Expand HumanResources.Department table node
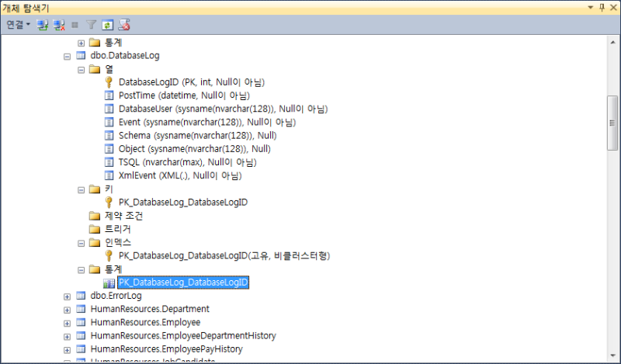621x364 pixels. pyautogui.click(x=67, y=310)
